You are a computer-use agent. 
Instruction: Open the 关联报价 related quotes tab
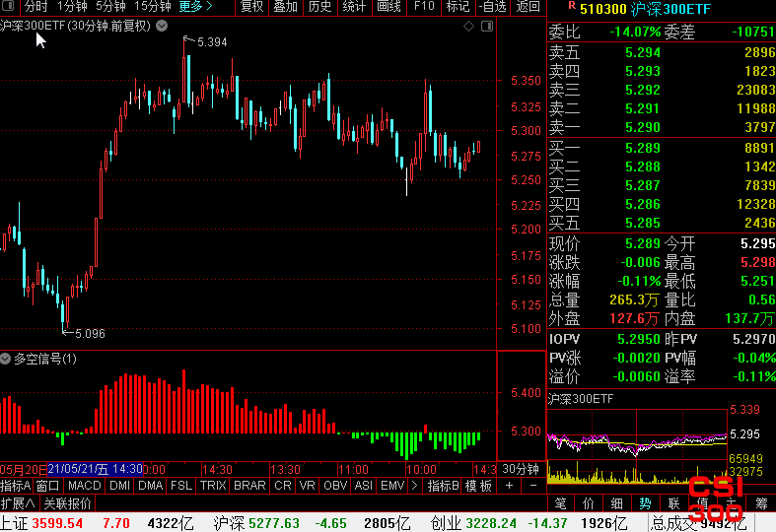pyautogui.click(x=67, y=503)
